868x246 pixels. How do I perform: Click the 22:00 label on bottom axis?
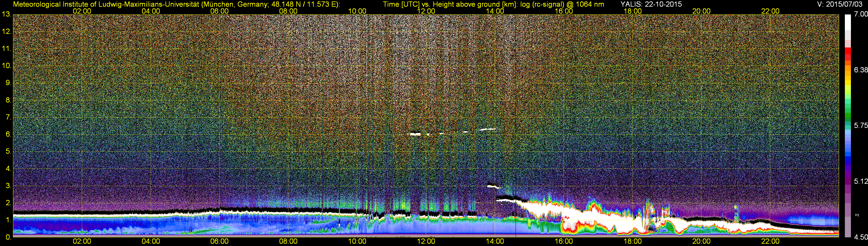click(x=770, y=241)
